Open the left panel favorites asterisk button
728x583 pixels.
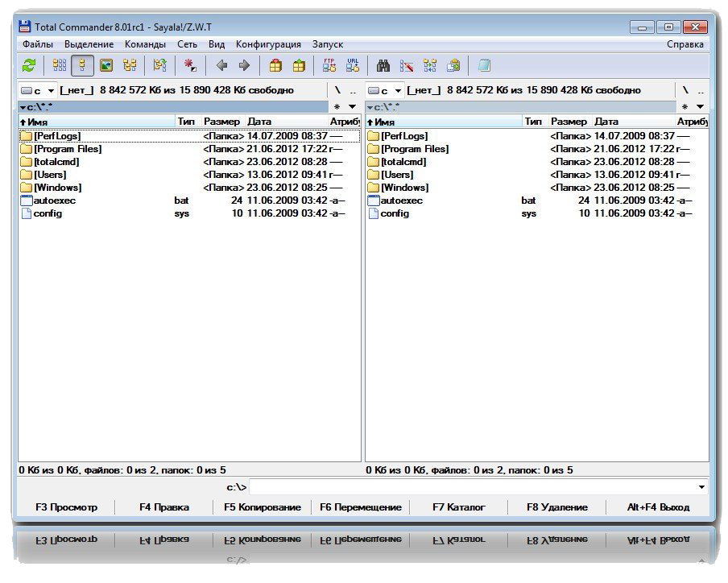click(x=337, y=107)
